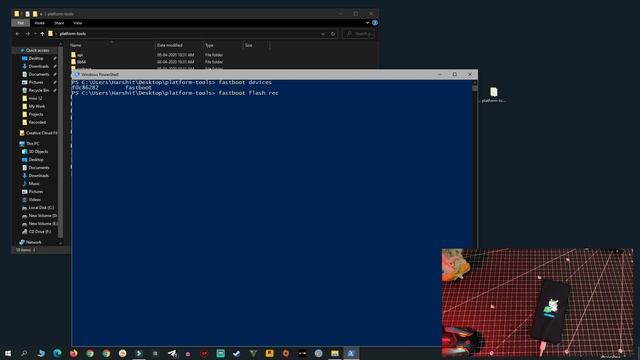Image resolution: width=640 pixels, height=360 pixels.
Task: Open the File tab in Explorer
Action: (20, 23)
